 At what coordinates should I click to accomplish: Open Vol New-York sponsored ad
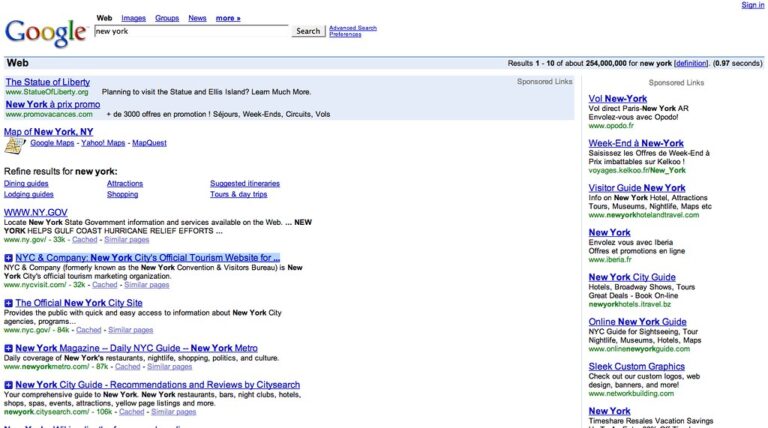click(618, 99)
